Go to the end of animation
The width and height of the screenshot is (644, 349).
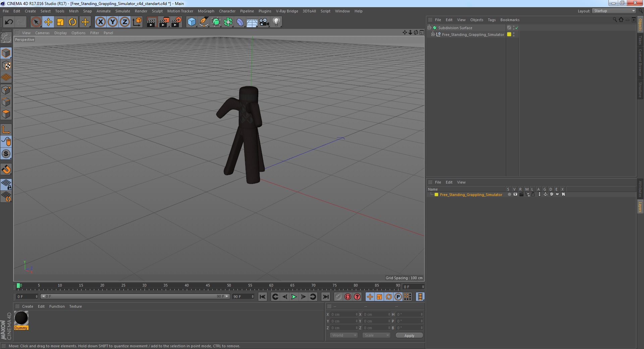[x=325, y=297]
